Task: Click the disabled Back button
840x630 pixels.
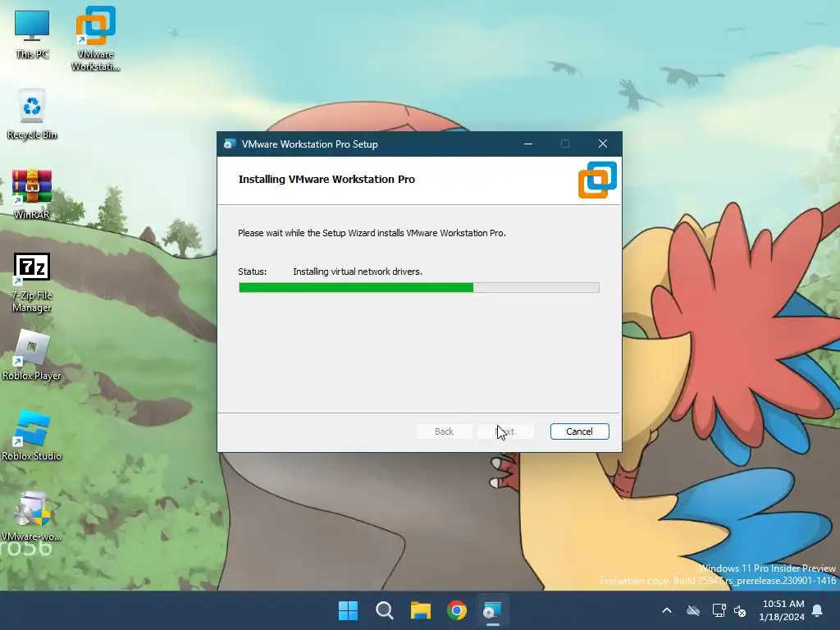Action: [444, 431]
